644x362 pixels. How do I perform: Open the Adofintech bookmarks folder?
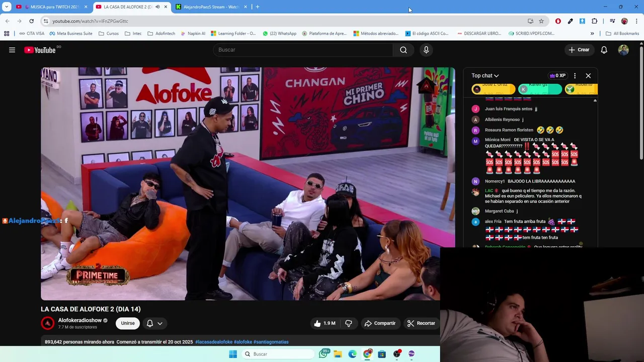(161, 34)
